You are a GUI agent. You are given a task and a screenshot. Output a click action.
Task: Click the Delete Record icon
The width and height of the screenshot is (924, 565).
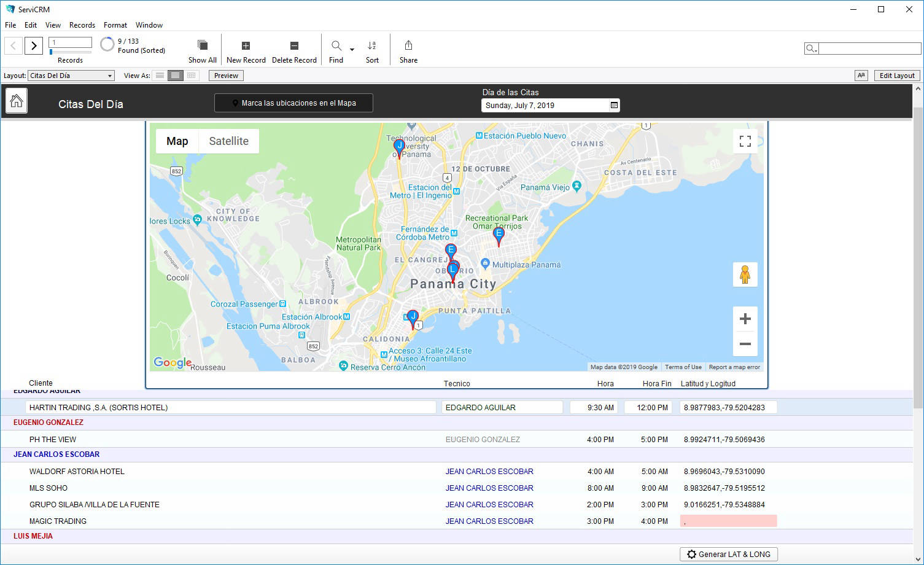pyautogui.click(x=294, y=46)
